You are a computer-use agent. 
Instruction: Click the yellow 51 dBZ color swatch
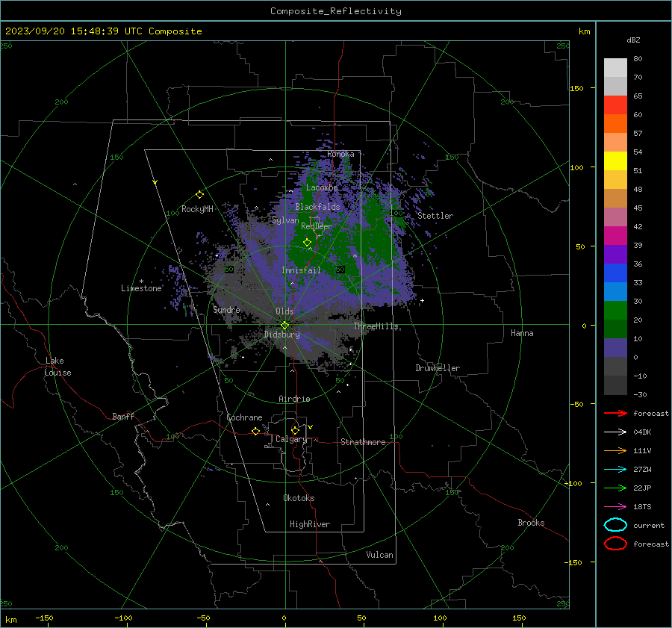(x=615, y=161)
